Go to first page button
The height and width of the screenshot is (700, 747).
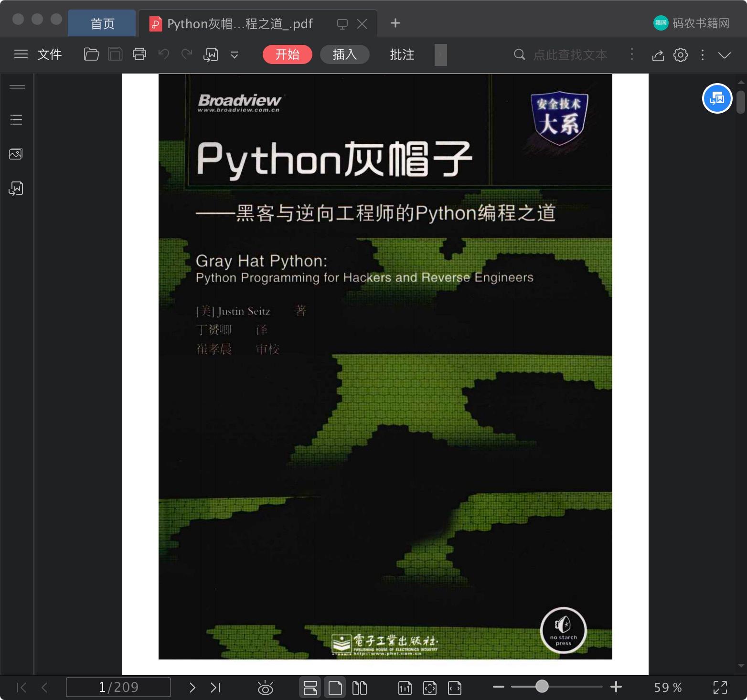(21, 687)
